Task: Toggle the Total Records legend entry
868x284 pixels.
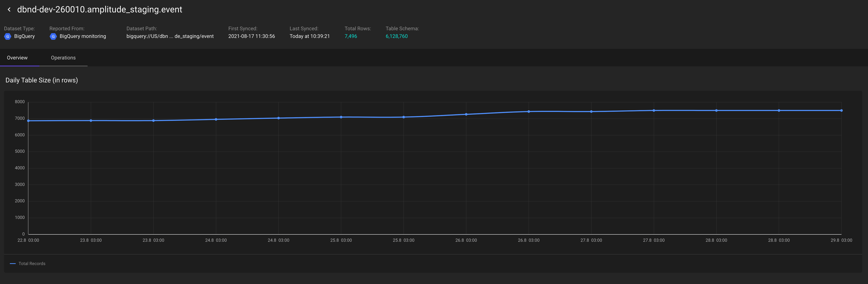Action: (x=32, y=263)
